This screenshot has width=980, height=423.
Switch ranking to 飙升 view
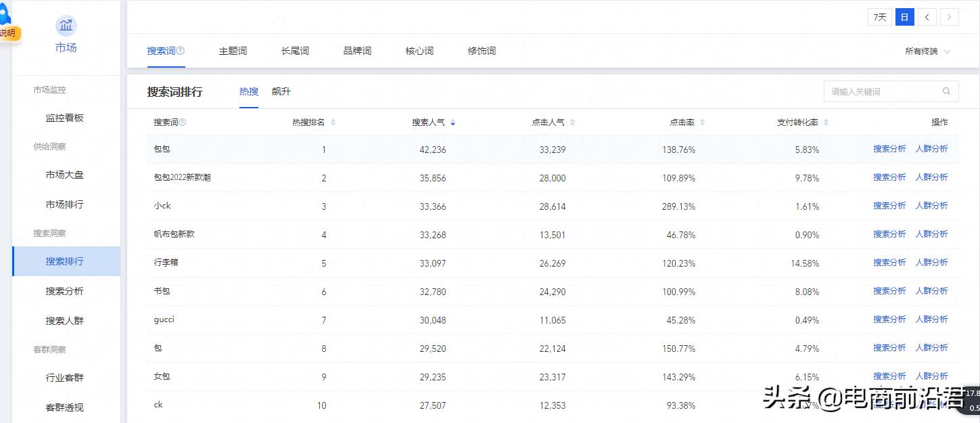point(281,91)
